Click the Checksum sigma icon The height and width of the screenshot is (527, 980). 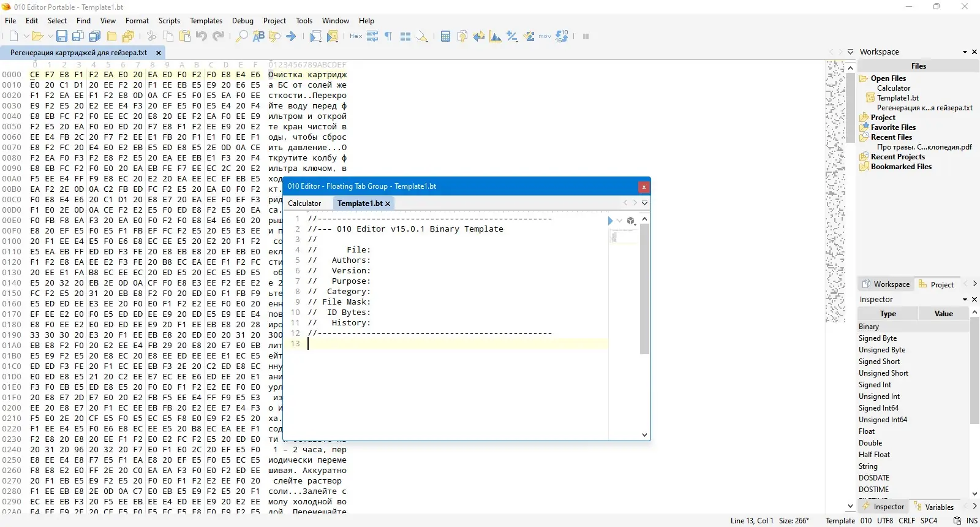point(529,37)
